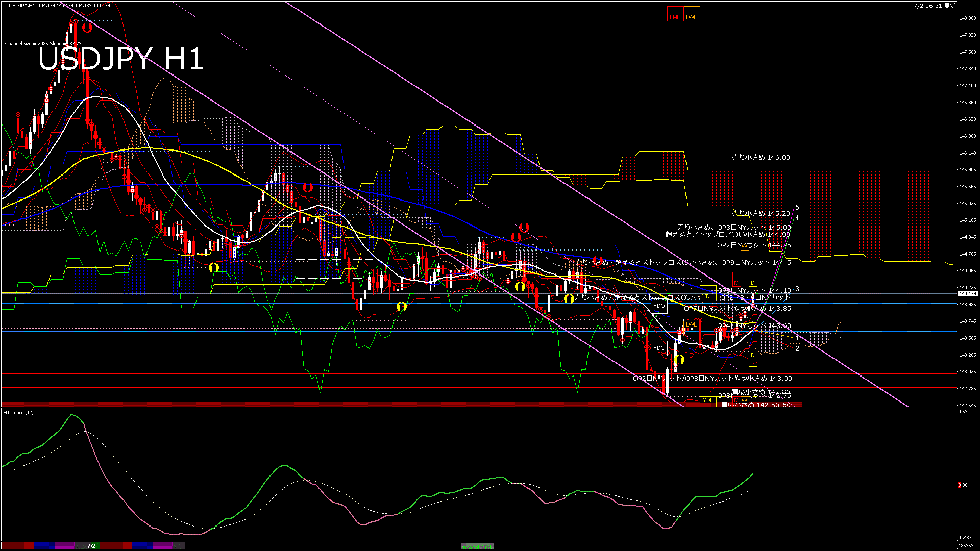Click the red LMH box

pyautogui.click(x=675, y=14)
